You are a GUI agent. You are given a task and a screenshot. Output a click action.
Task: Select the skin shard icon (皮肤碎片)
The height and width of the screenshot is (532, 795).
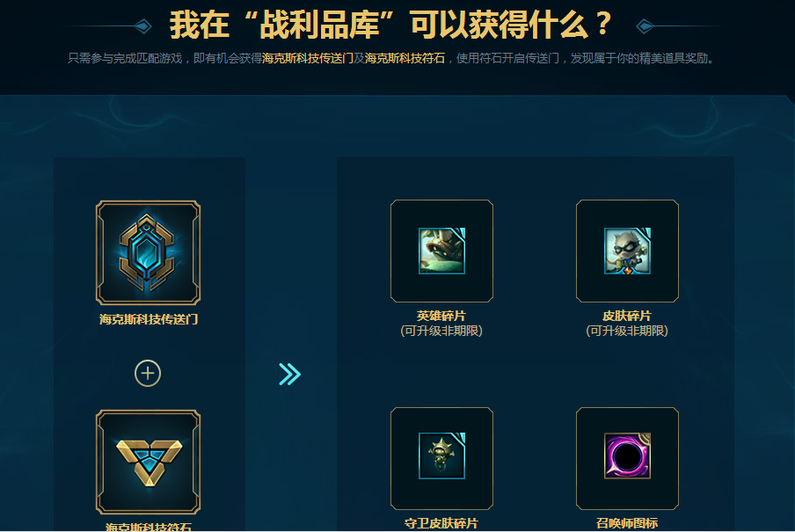click(x=627, y=251)
